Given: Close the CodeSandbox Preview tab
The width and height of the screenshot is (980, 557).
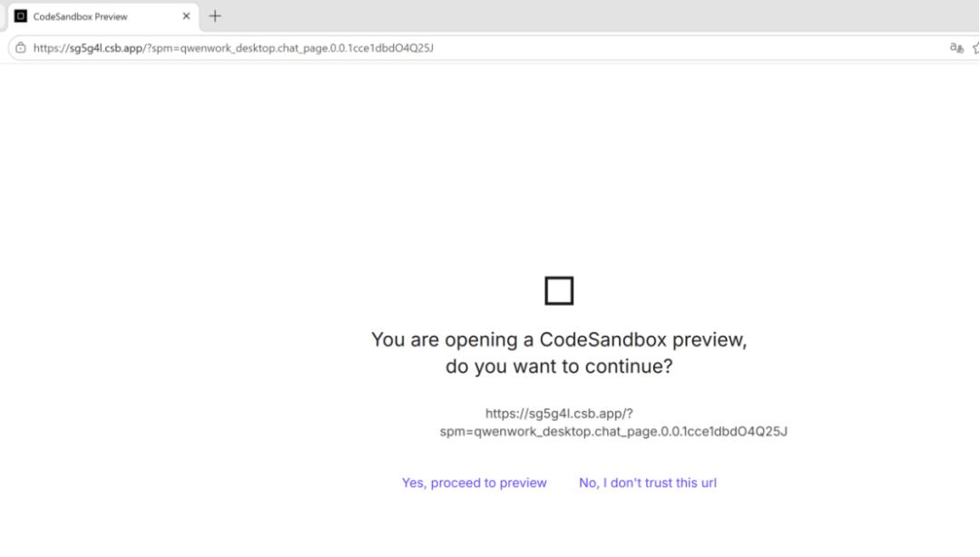Looking at the screenshot, I should [186, 16].
